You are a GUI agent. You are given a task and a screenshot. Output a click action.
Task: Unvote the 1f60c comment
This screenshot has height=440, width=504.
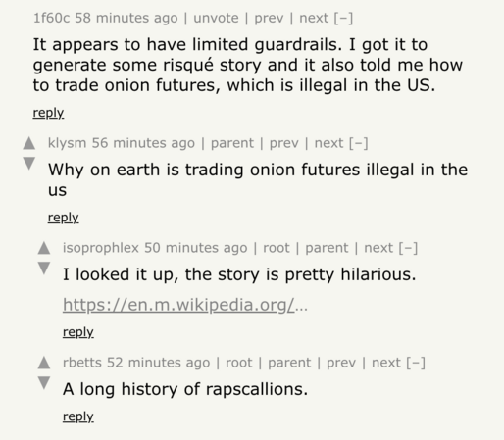[x=216, y=18]
